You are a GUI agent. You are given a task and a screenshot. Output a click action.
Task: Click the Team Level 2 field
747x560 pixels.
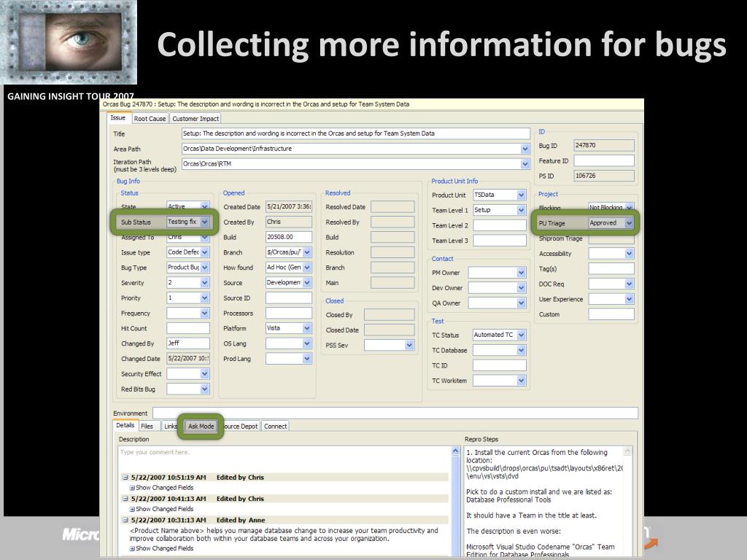(499, 225)
